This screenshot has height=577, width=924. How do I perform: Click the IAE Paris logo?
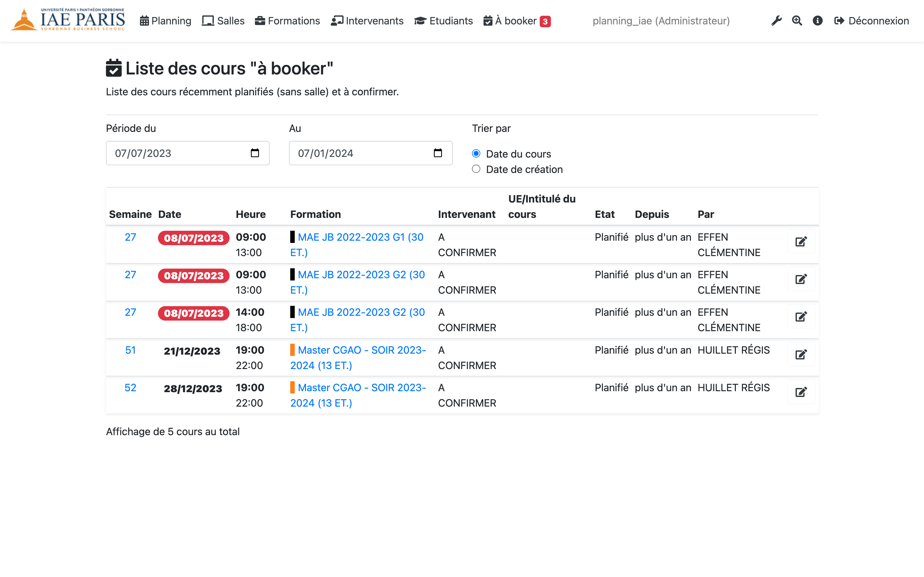(x=68, y=20)
